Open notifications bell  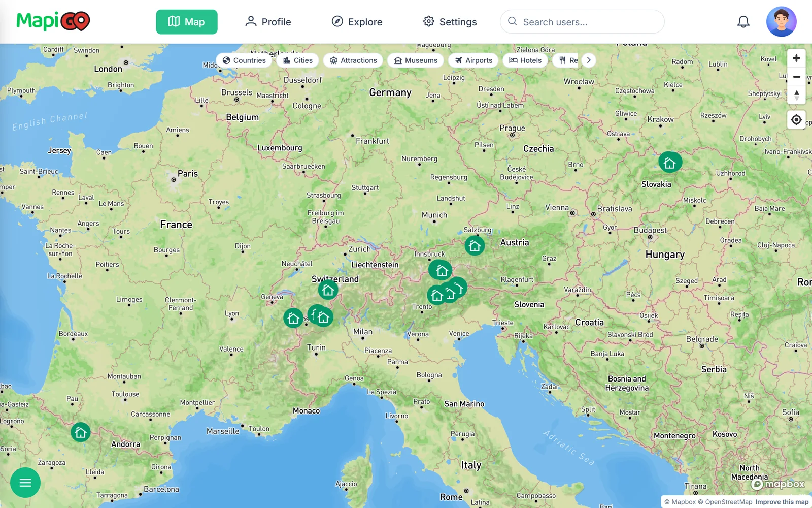(743, 22)
